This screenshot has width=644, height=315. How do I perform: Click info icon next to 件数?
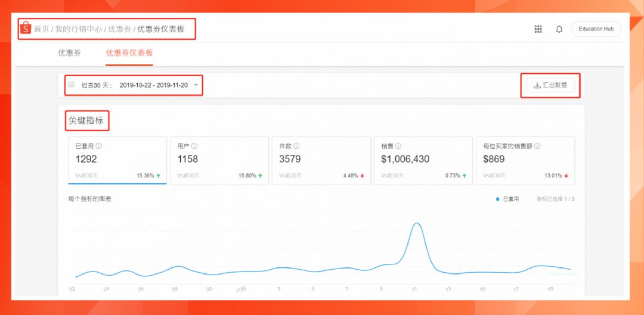point(296,146)
